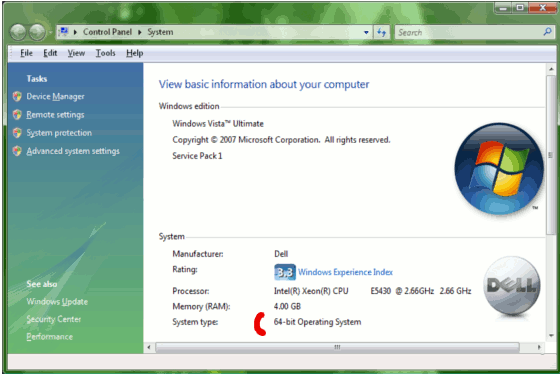560x374 pixels.
Task: Expand the arrow before Control Panel breadcrumb
Action: (75, 32)
